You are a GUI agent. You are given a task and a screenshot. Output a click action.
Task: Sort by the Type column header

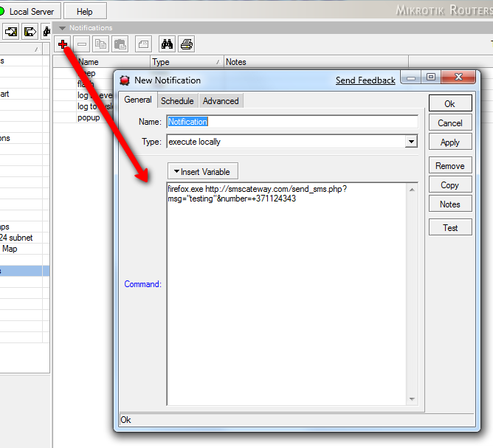[187, 61]
